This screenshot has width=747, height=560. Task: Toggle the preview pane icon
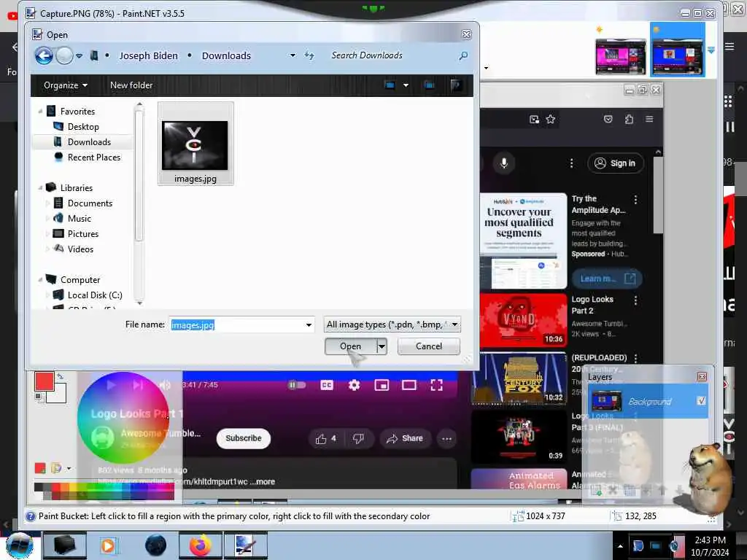pos(429,85)
